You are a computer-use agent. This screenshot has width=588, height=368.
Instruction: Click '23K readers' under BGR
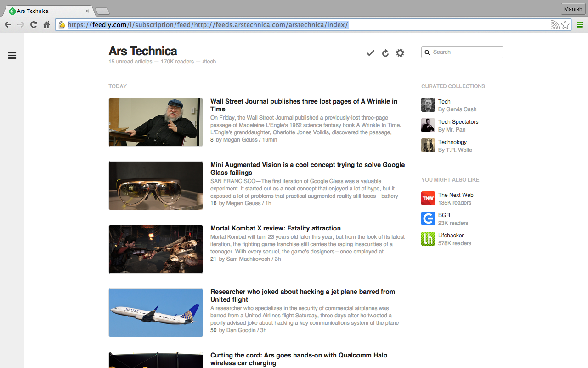click(x=453, y=223)
